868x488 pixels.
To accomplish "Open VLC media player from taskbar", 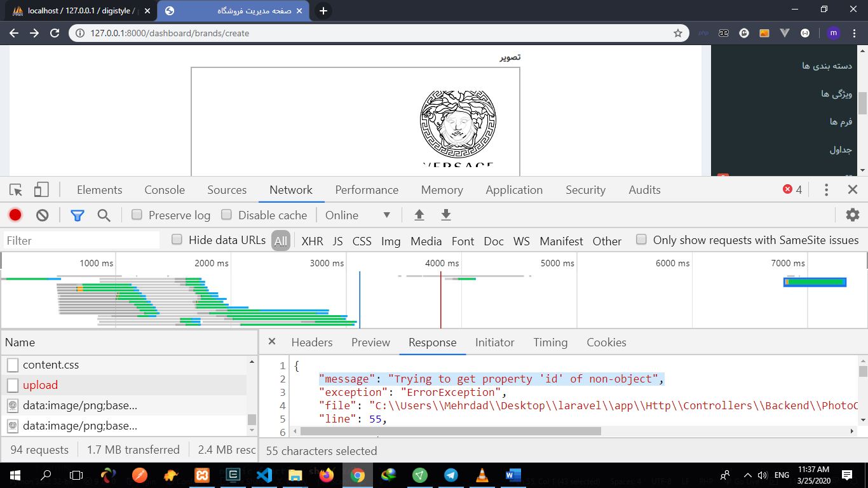I will (x=482, y=475).
